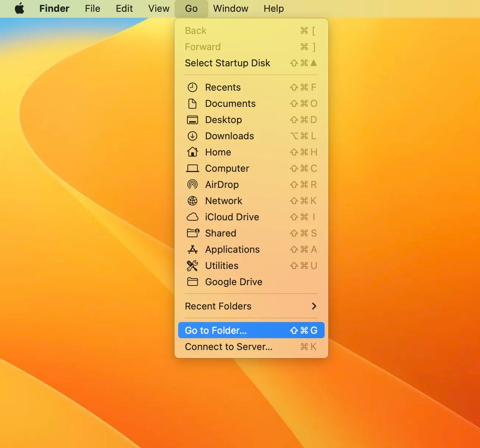Select the Desktop menu entry
The height and width of the screenshot is (448, 480).
(x=223, y=120)
